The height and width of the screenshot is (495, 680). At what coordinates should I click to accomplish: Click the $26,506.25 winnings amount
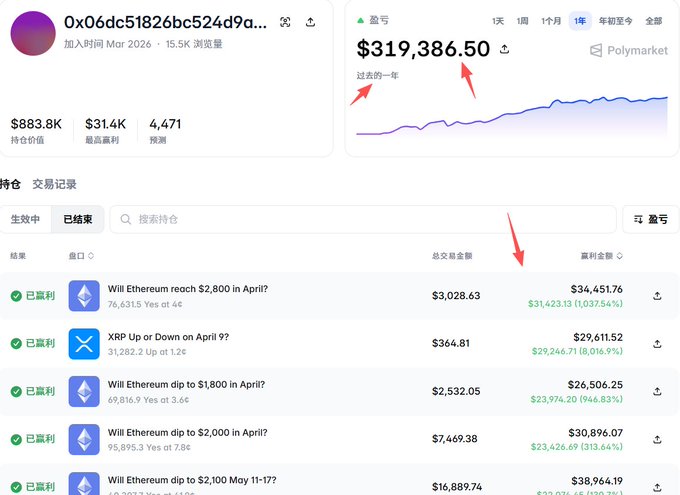coord(595,385)
